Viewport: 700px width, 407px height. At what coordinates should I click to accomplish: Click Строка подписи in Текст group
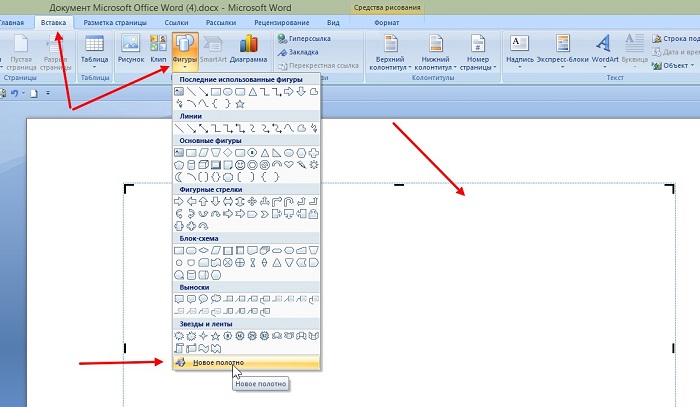[x=675, y=39]
